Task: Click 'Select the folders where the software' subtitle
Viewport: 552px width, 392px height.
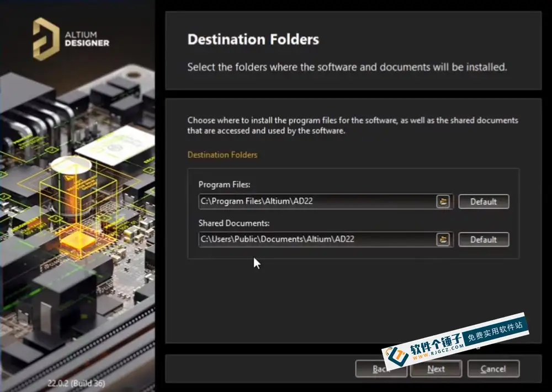Action: pos(347,67)
